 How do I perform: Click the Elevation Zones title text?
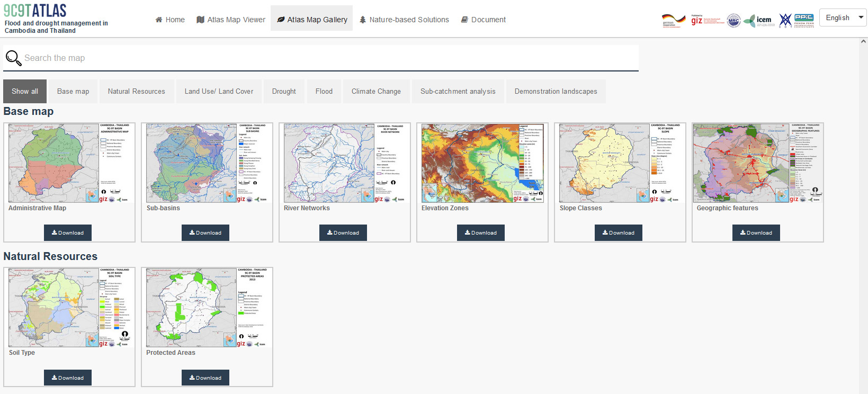pyautogui.click(x=445, y=208)
